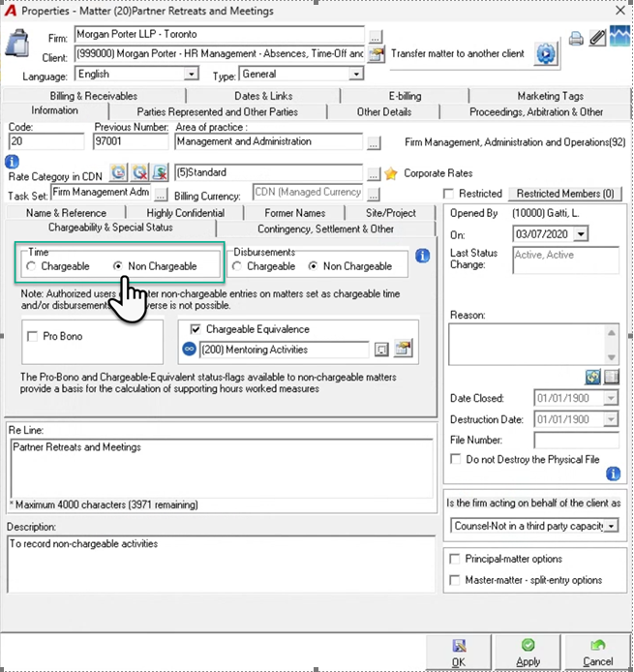Open the Language dropdown
Viewport: 634px width, 672px height.
click(192, 74)
